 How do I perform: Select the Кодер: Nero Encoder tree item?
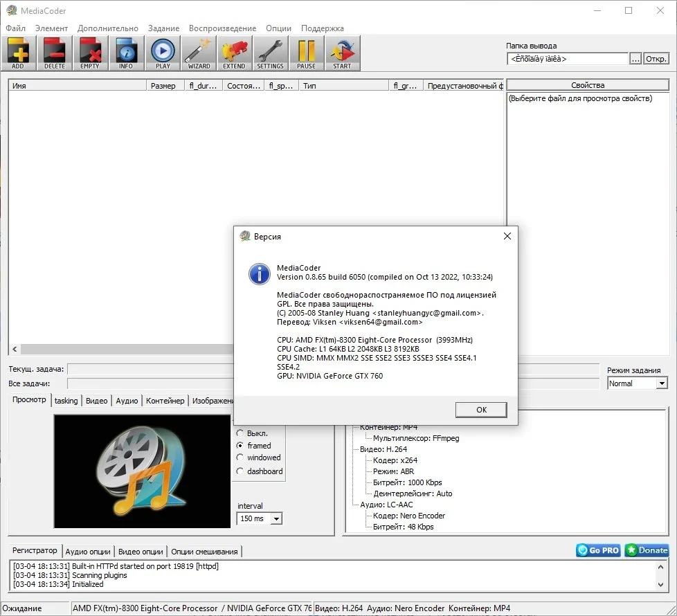409,516
